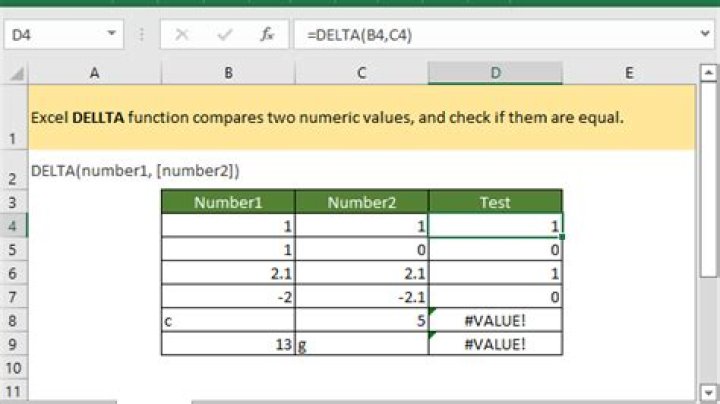Select cell B5 with value 1
Screen dimensions: 720x404
tap(228, 249)
